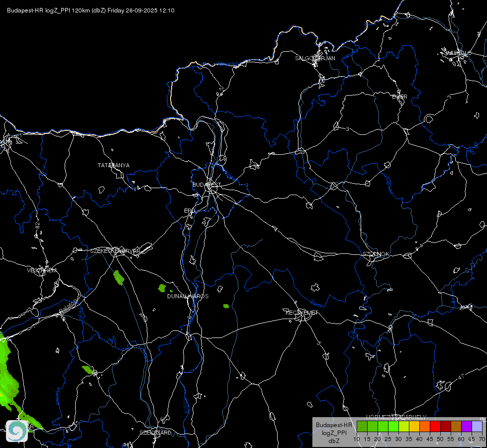487x448 pixels.
Task: Click the road number 47 label
Action: pos(461,377)
